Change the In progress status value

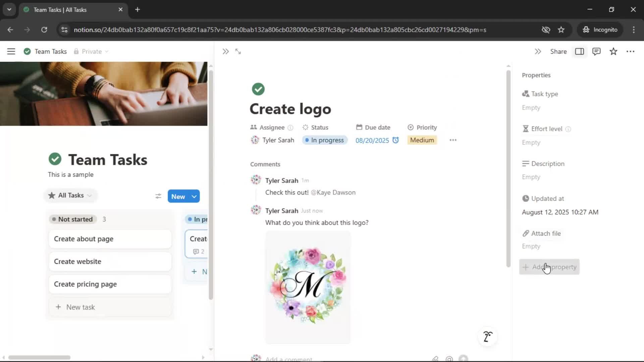(x=325, y=140)
